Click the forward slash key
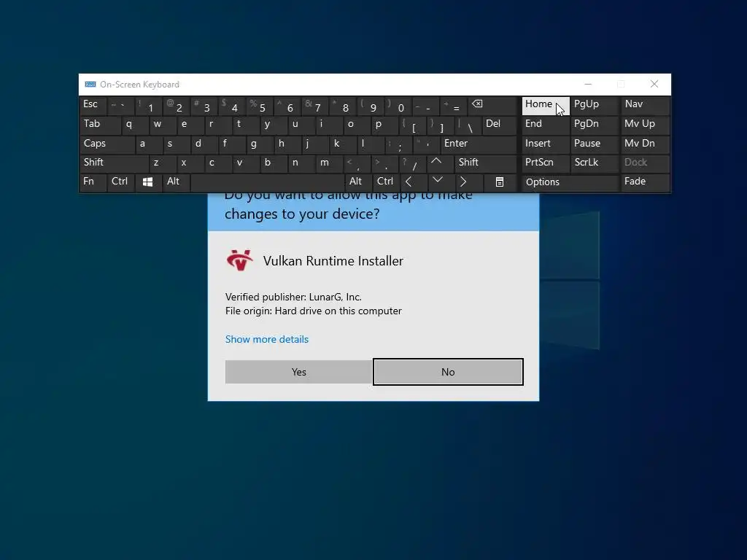Viewport: 747px width, 560px height. coord(411,163)
